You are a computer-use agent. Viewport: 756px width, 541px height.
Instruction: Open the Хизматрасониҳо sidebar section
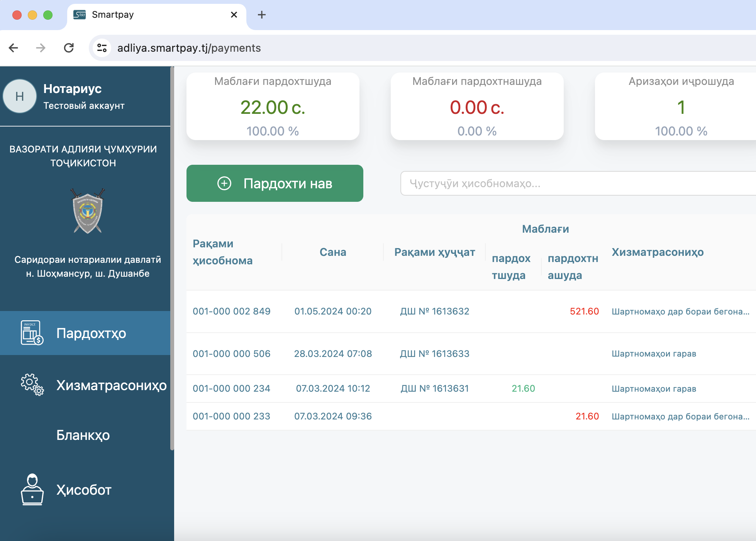point(85,385)
